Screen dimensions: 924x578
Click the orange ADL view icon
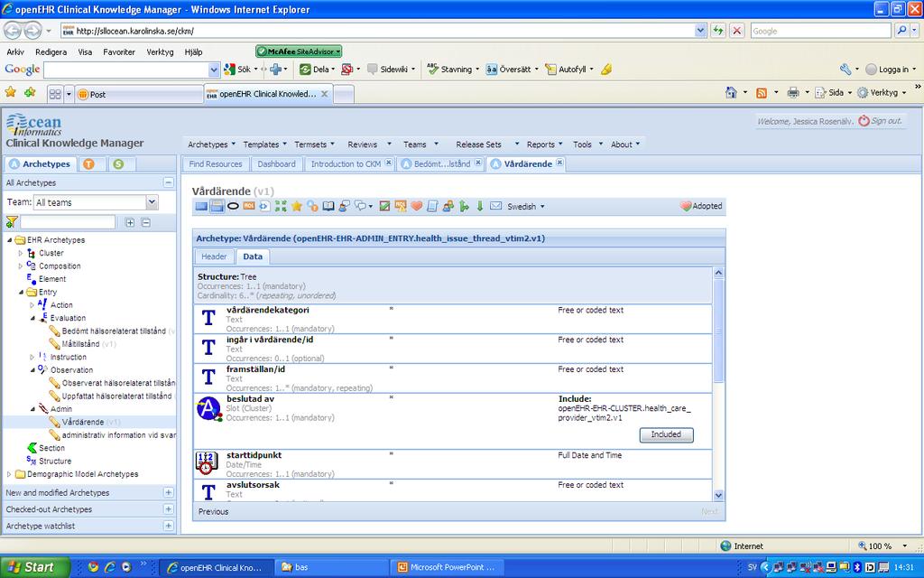pos(249,205)
